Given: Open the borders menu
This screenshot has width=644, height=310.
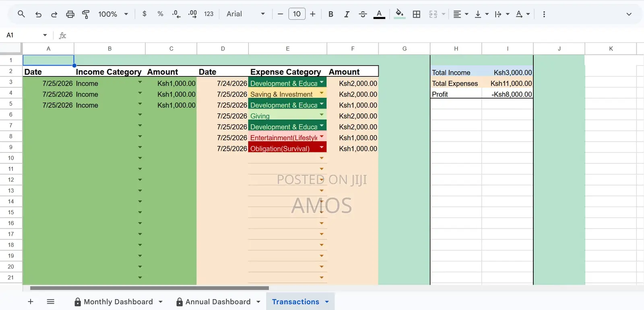Looking at the screenshot, I should coord(417,14).
